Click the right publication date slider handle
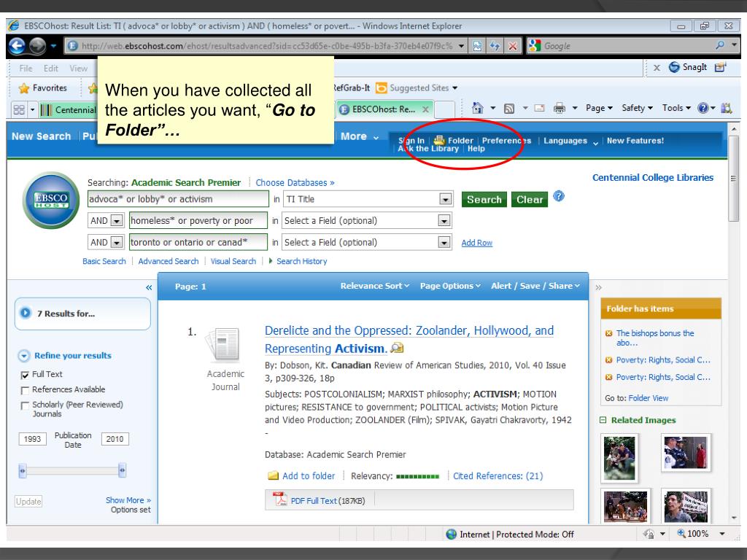 [x=122, y=470]
